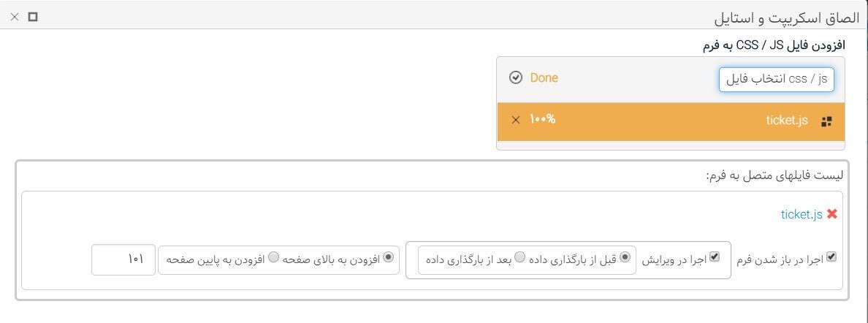Click the grid icon beside ticket.js upload
The image size is (868, 323).
point(826,122)
